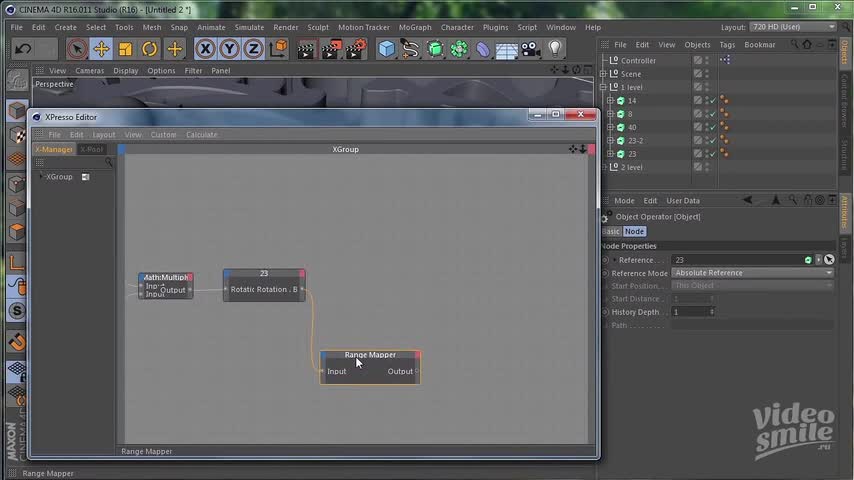The image size is (854, 480).
Task: Open the array modeling objects icon
Action: coord(459,49)
